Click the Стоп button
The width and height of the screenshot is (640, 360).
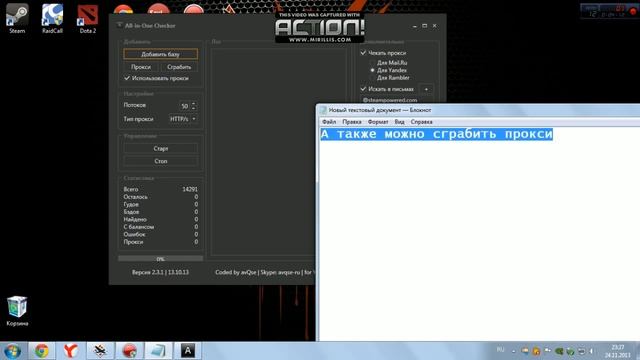tap(161, 161)
